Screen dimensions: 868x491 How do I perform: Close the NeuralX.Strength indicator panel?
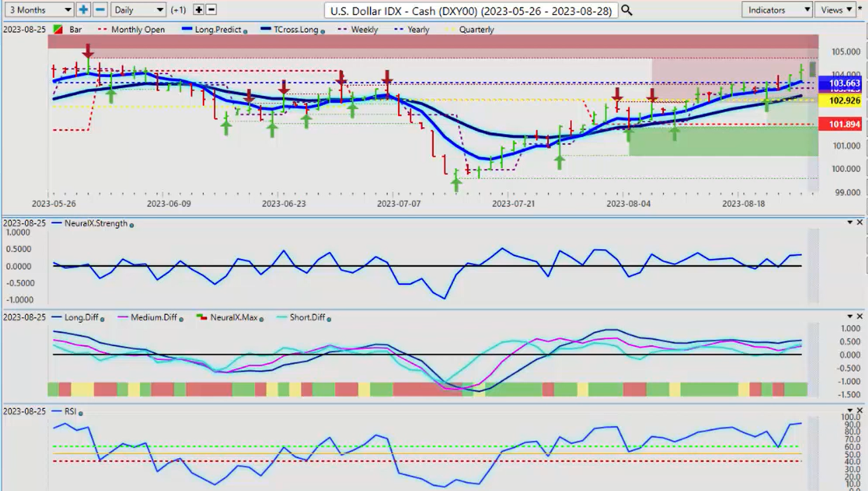[x=860, y=223]
